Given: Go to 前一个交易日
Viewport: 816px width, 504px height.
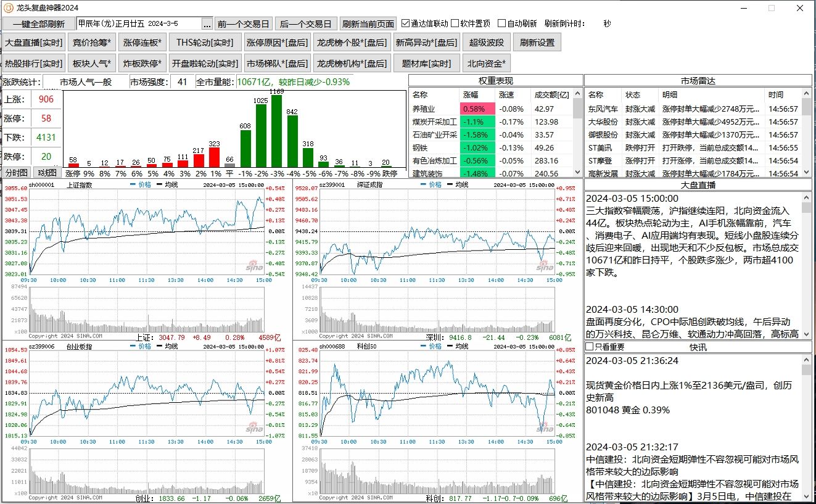Looking at the screenshot, I should click(244, 24).
